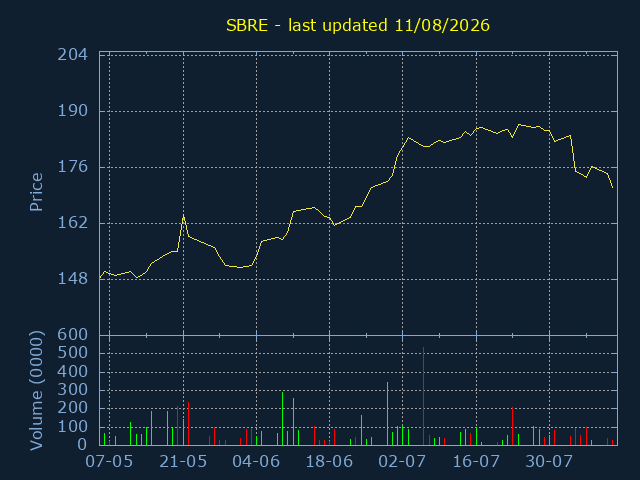This screenshot has height=480, width=640.
Task: Click the 16-07 date axis label
Action: 476,462
